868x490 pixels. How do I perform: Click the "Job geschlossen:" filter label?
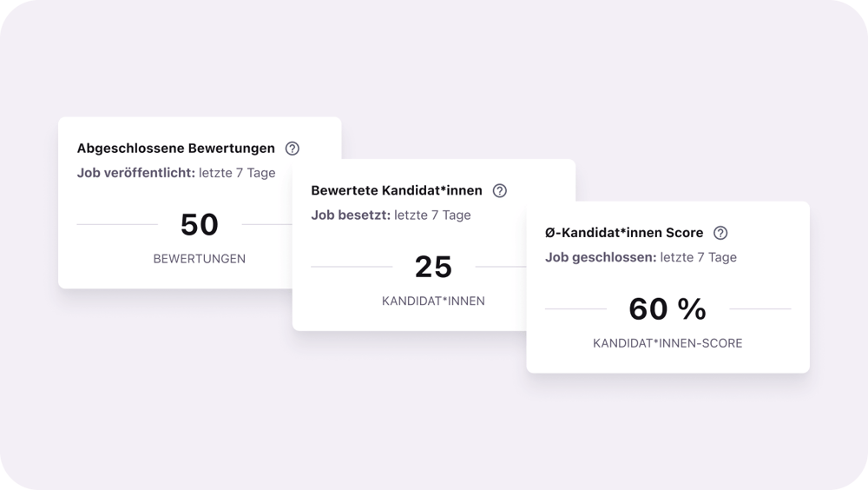(x=601, y=257)
